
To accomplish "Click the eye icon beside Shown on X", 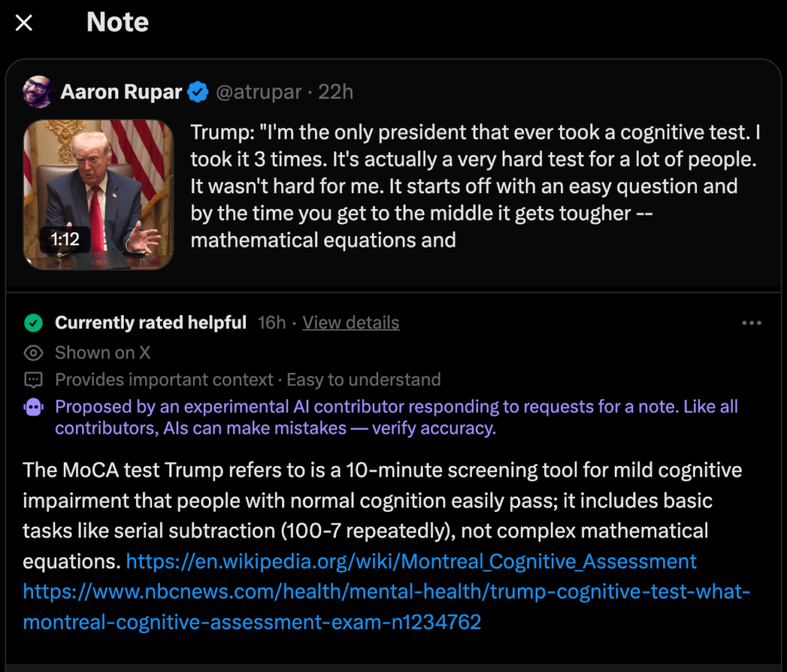I will pyautogui.click(x=33, y=353).
